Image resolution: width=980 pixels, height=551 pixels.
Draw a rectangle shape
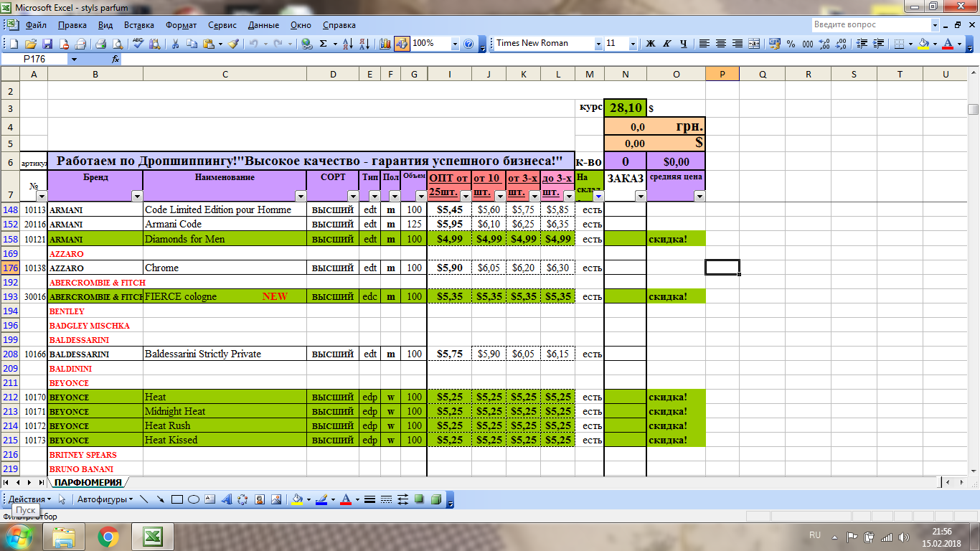177,499
